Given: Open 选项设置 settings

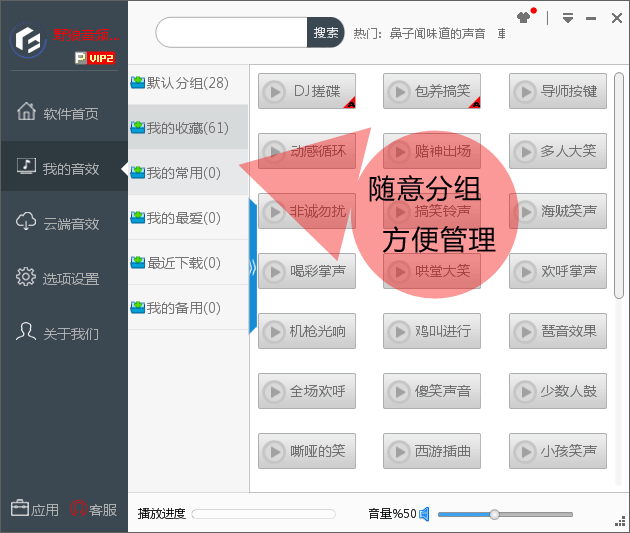Looking at the screenshot, I should [64, 278].
